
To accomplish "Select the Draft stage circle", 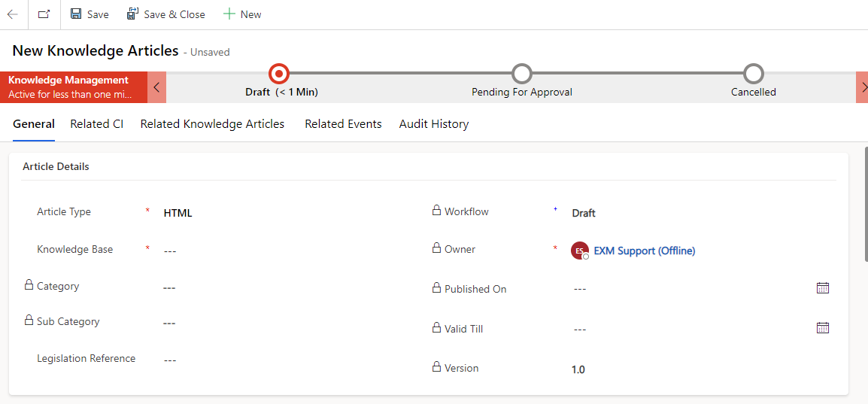I will tap(279, 73).
